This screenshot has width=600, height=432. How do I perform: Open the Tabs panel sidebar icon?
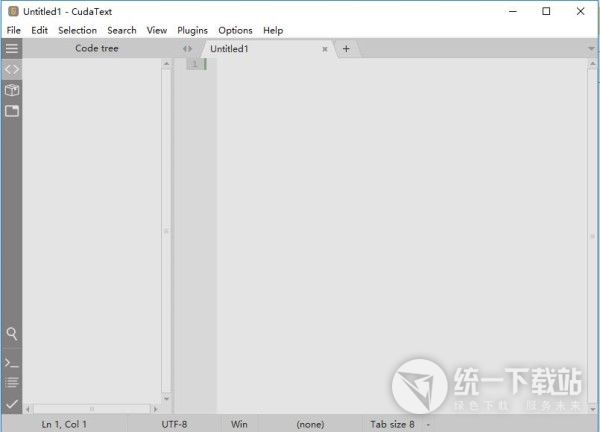click(x=11, y=111)
